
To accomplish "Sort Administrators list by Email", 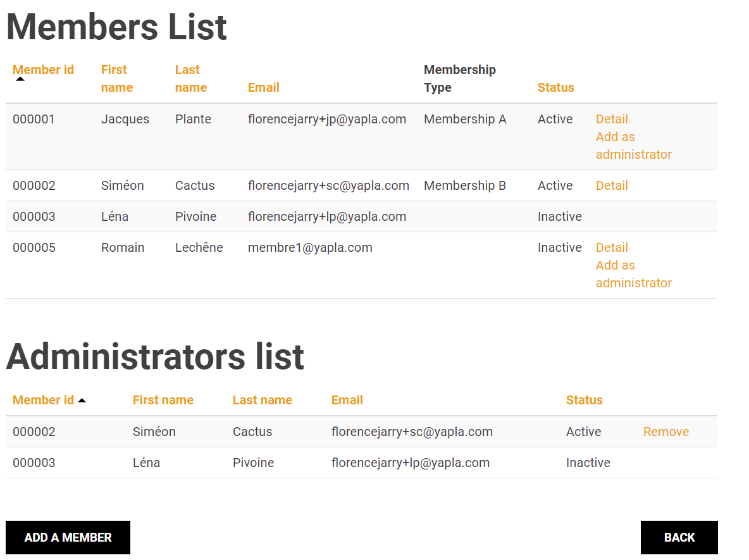I will pos(347,400).
